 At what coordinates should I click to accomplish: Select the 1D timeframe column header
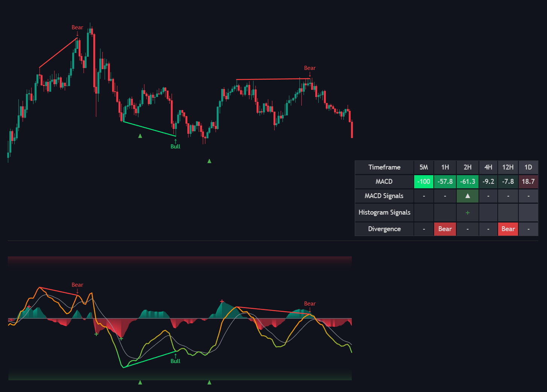[528, 167]
